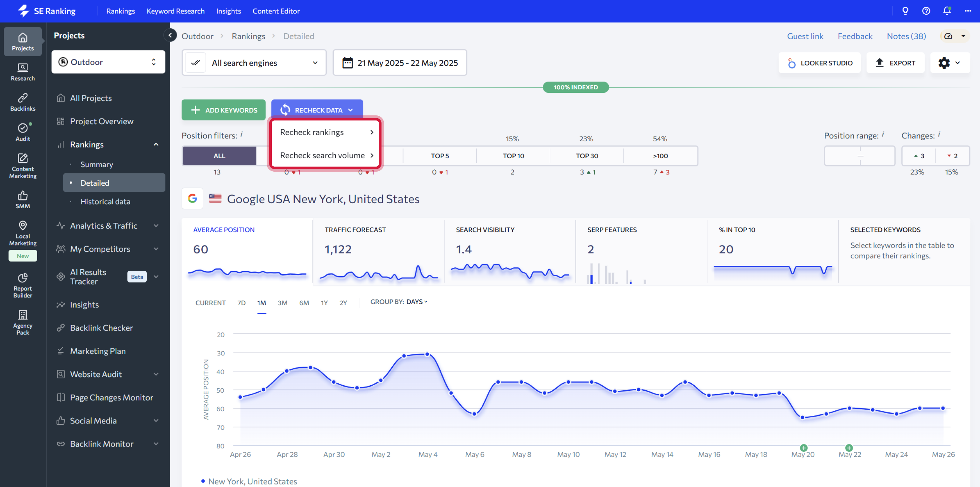
Task: Expand Social Media section
Action: 156,421
